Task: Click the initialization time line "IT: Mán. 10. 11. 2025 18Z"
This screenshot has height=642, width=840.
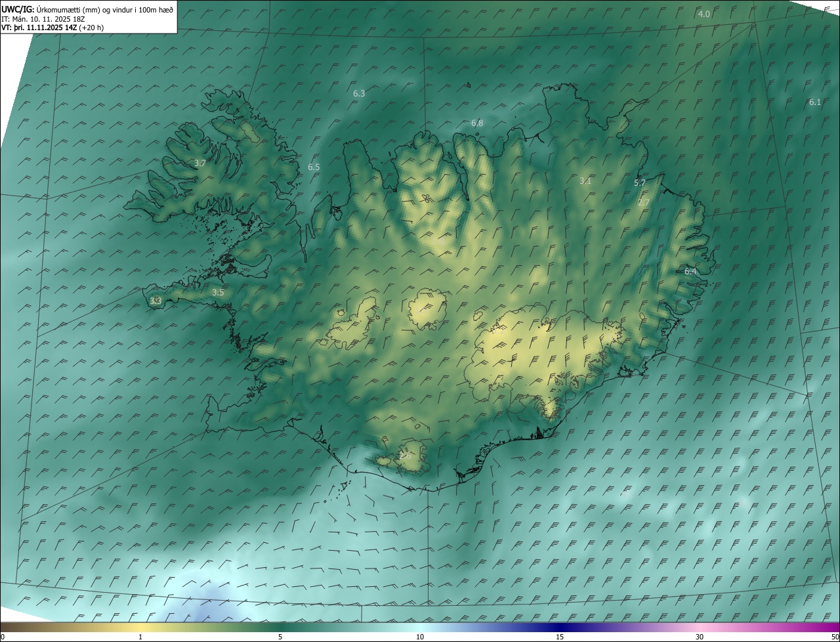Action: point(43,19)
